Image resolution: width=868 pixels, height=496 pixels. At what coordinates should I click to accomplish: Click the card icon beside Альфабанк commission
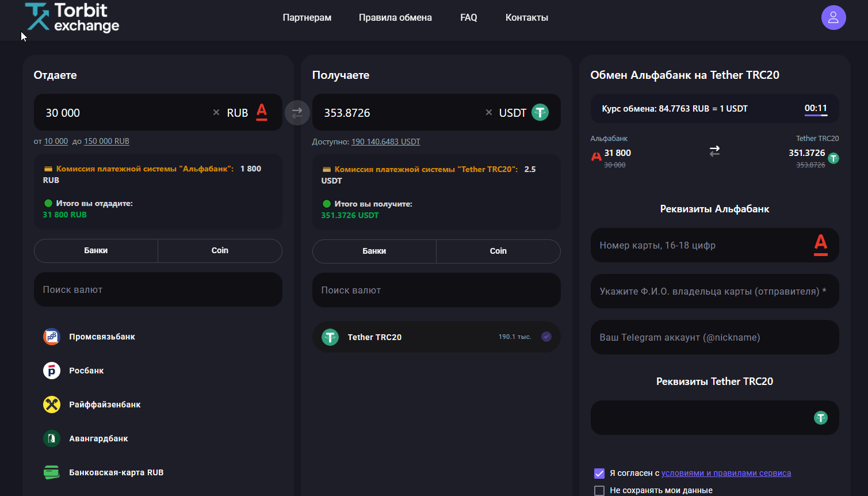pos(48,169)
